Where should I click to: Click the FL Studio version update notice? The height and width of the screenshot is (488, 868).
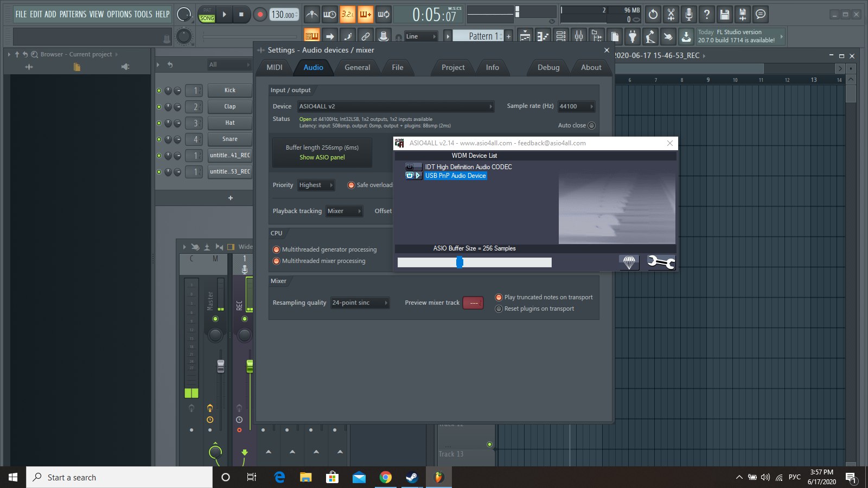741,36
